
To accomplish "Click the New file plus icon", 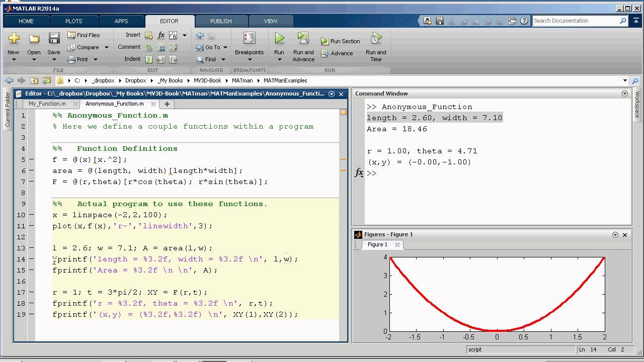I will [x=14, y=38].
